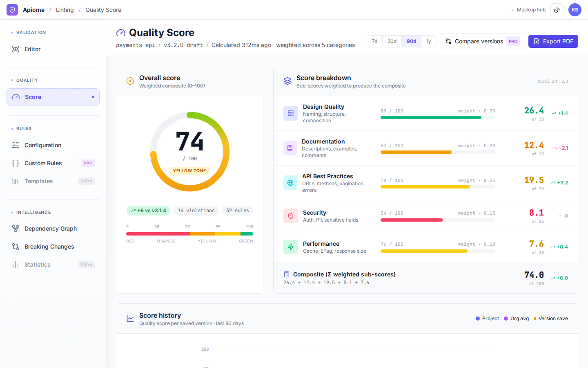Click the Statistics bar chart icon
Viewport: 588px width, 368px height.
tap(16, 265)
